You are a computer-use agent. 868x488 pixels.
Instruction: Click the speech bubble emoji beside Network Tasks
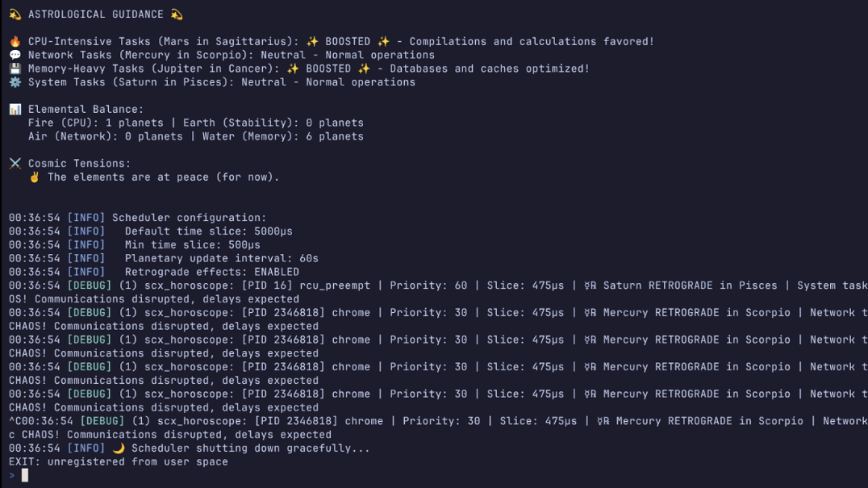[15, 55]
